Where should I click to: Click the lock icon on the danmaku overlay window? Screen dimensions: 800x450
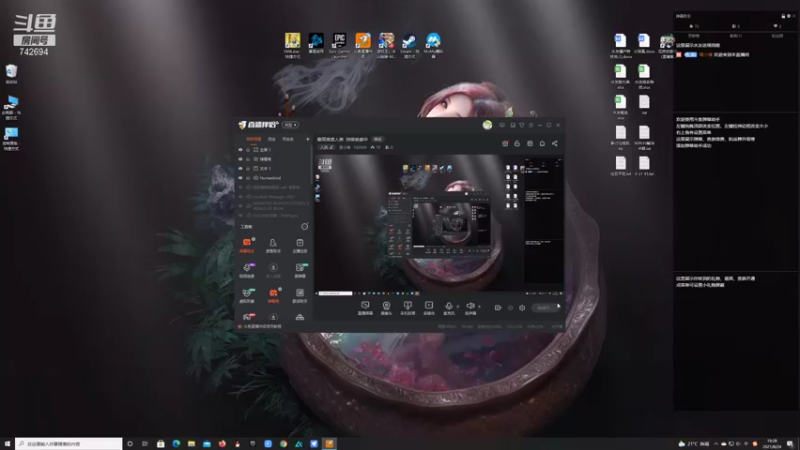pyautogui.click(x=783, y=16)
